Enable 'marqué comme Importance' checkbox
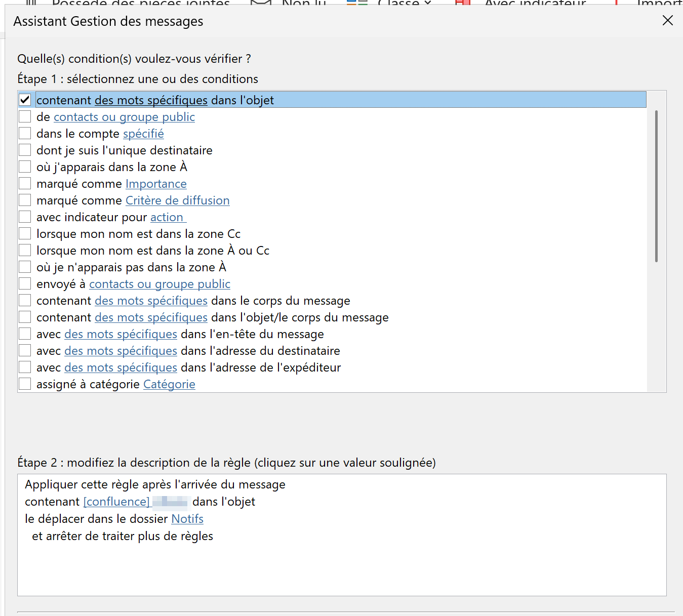The image size is (683, 616). coord(25,183)
